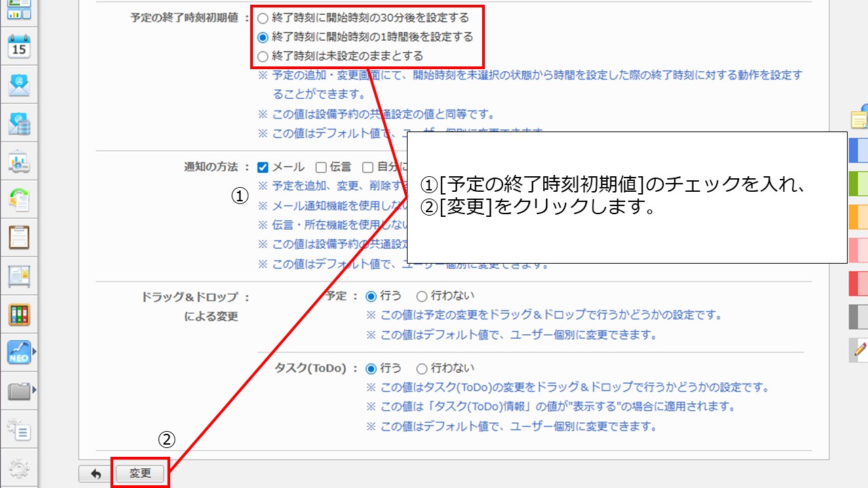Screen dimensions: 868x488
Task: Select 行わない for 予定 drag and drop
Action: coord(422,296)
